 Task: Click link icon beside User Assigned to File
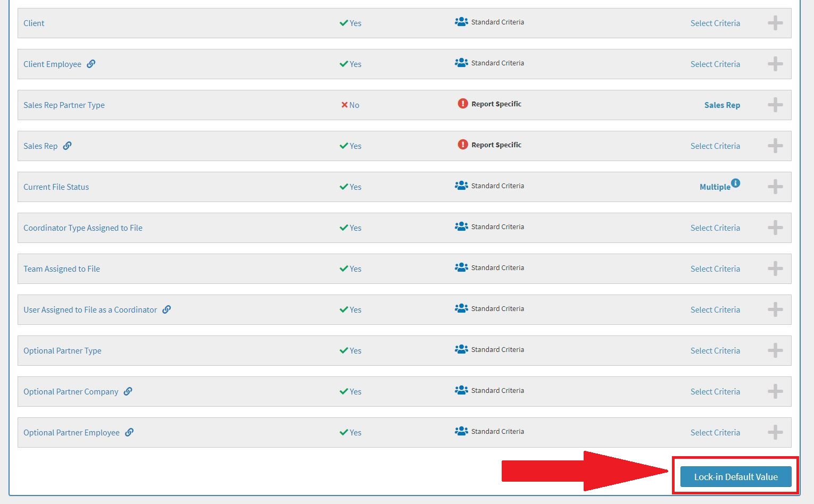click(167, 309)
